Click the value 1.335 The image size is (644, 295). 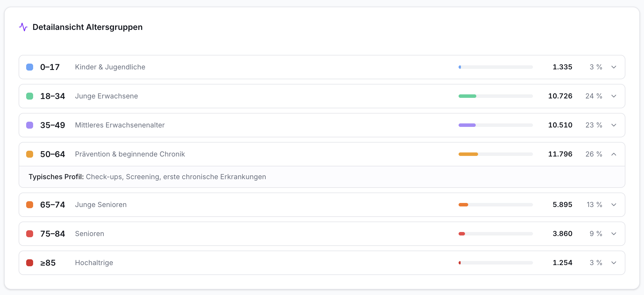point(562,67)
